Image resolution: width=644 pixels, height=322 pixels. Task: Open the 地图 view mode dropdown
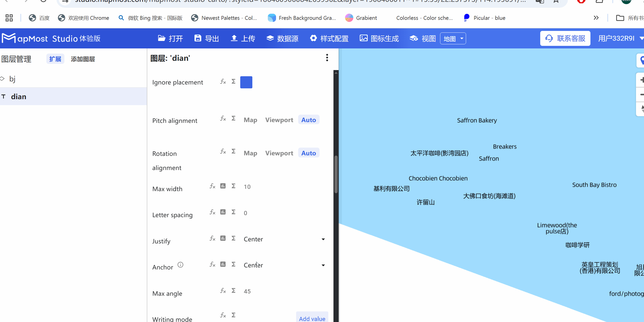[453, 38]
